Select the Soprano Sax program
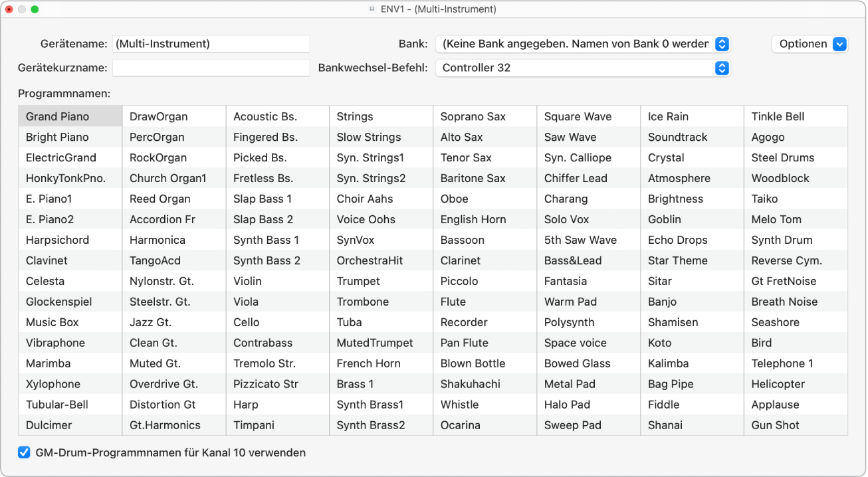Viewport: 868px width, 477px height. coord(473,116)
